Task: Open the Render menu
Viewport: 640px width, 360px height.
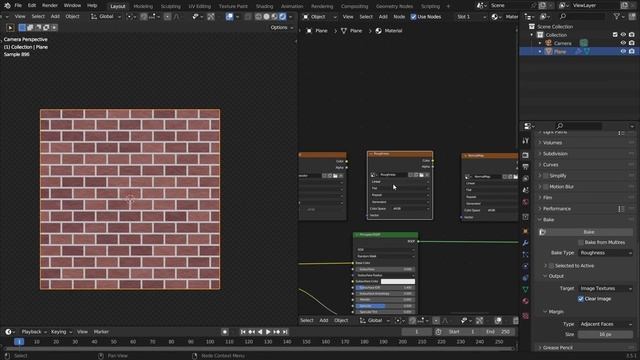Action: pos(50,6)
